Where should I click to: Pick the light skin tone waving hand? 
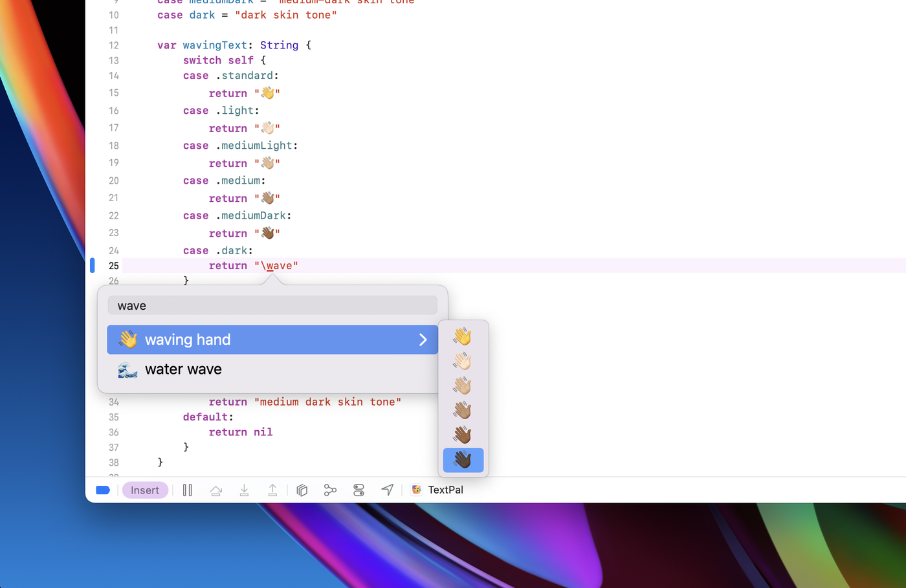pos(463,361)
